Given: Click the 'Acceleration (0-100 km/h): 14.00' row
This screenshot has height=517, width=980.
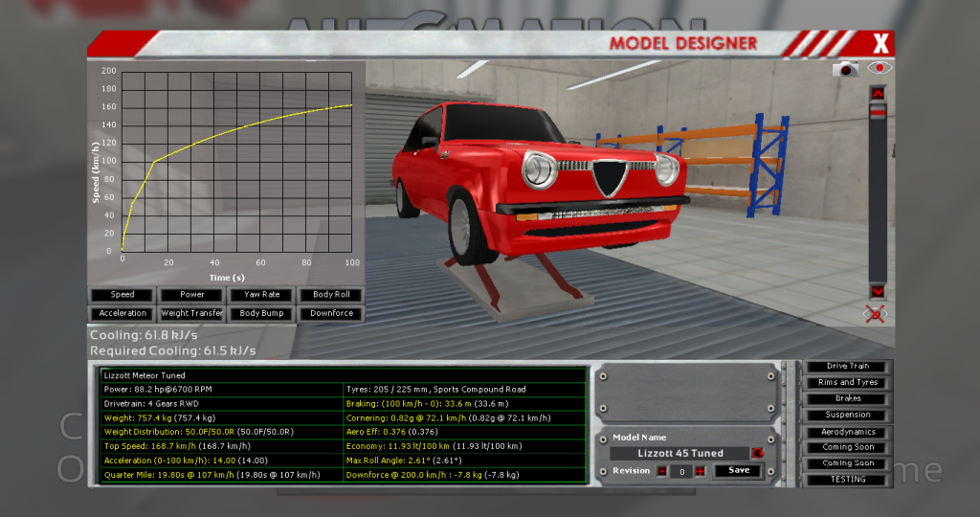Looking at the screenshot, I should pos(222,461).
